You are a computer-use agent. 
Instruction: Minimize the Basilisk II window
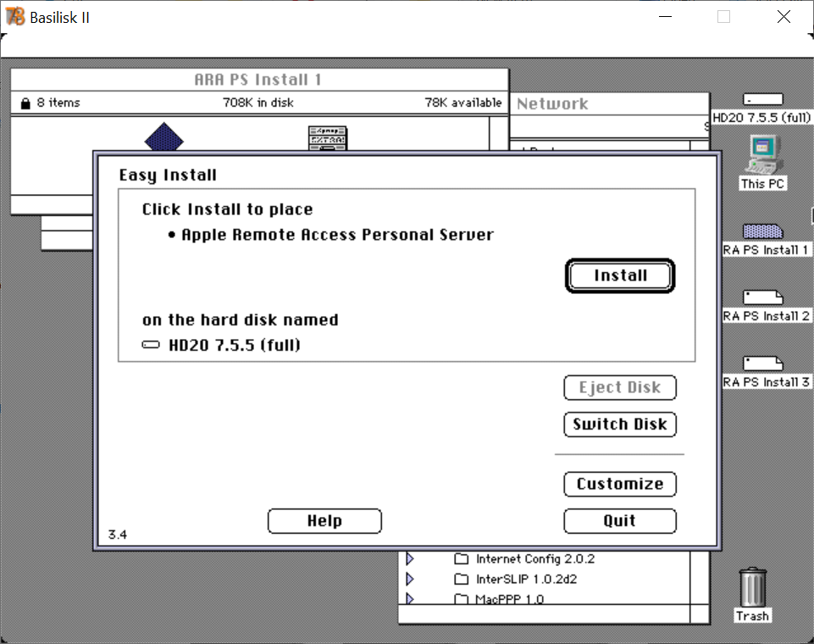(x=665, y=17)
